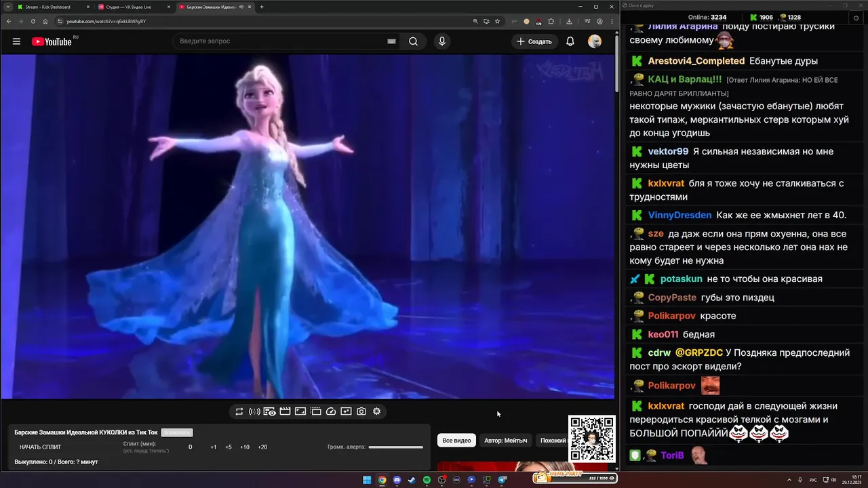Open Telegram from the taskbar
Image resolution: width=868 pixels, height=488 pixels.
pos(502,480)
